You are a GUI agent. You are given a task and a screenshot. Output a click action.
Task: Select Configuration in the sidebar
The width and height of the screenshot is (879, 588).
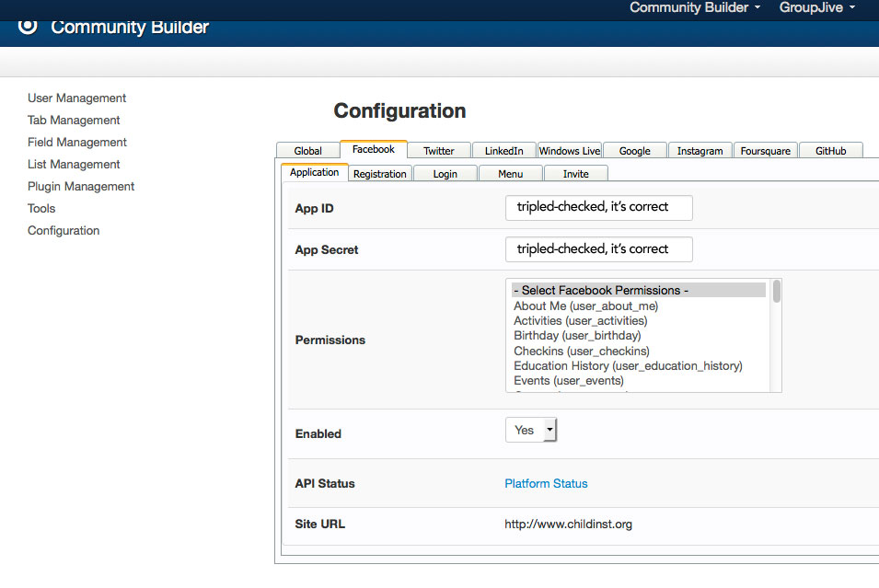click(64, 230)
